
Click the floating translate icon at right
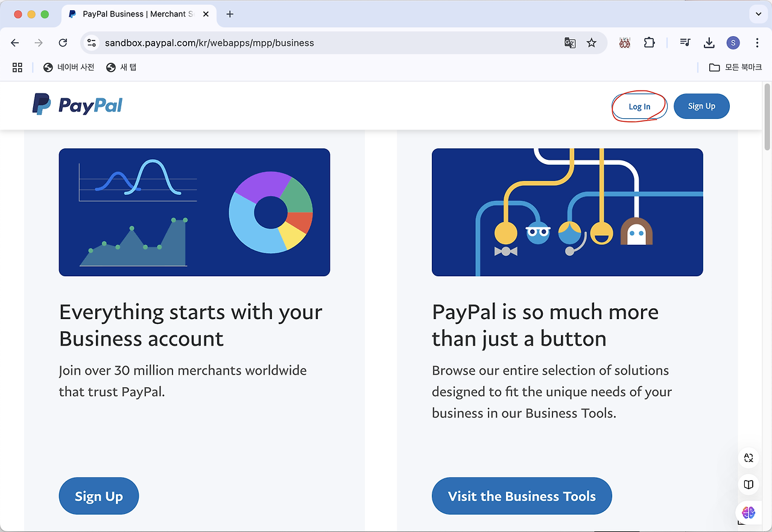748,458
